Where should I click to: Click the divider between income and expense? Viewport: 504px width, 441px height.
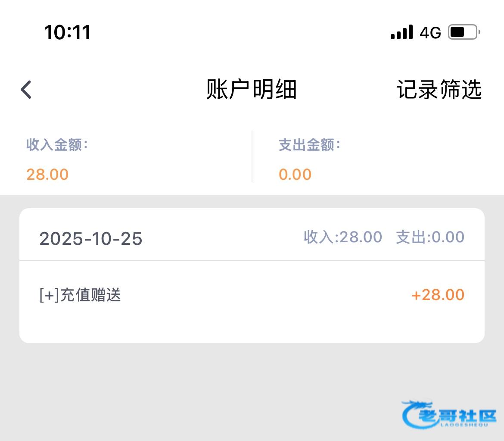(252, 156)
